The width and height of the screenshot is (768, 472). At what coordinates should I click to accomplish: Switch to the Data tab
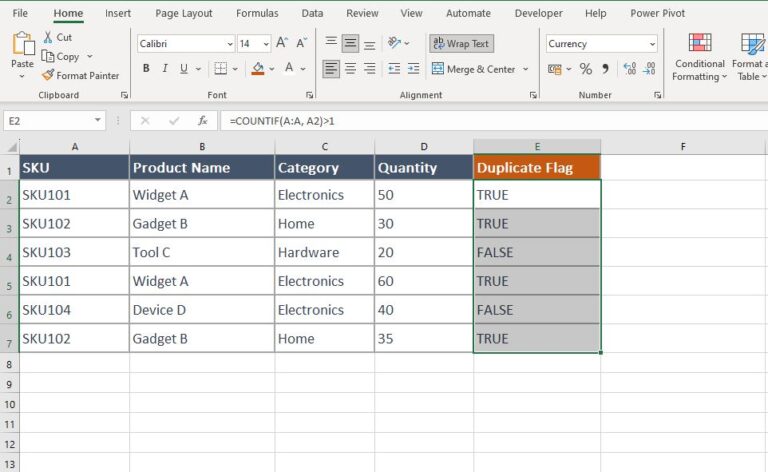pyautogui.click(x=312, y=13)
